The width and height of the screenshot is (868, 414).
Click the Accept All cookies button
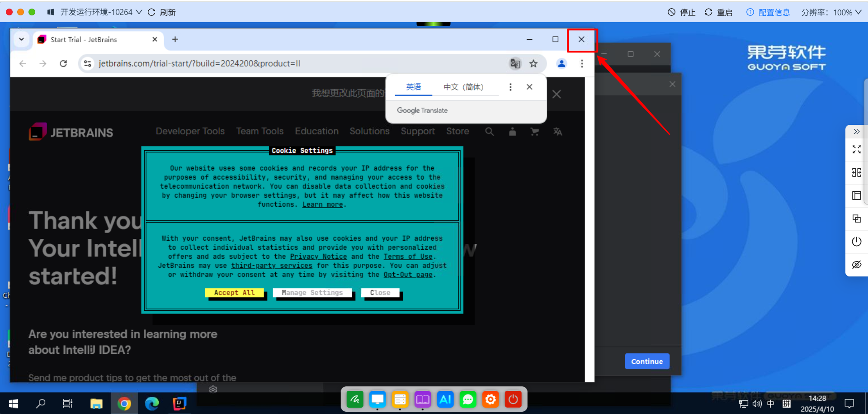234,293
